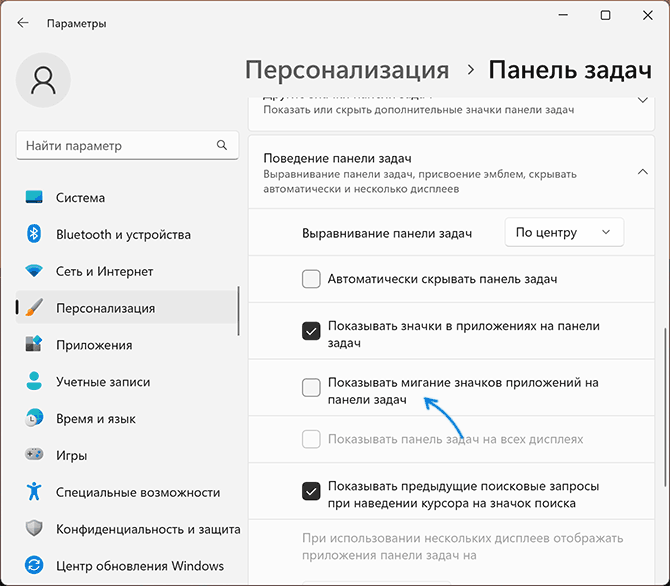Screen dimensions: 670x586
Task: Click the Параметры window title text
Action: point(76,23)
